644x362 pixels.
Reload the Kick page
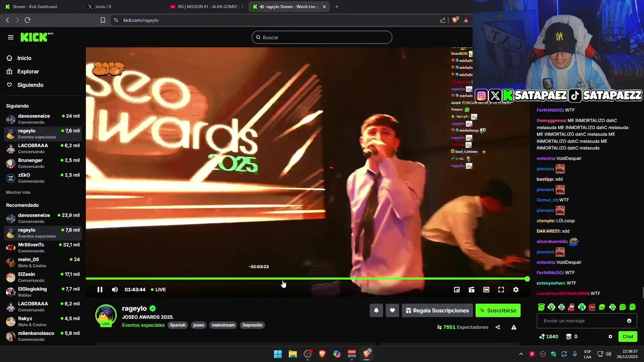pos(27,20)
